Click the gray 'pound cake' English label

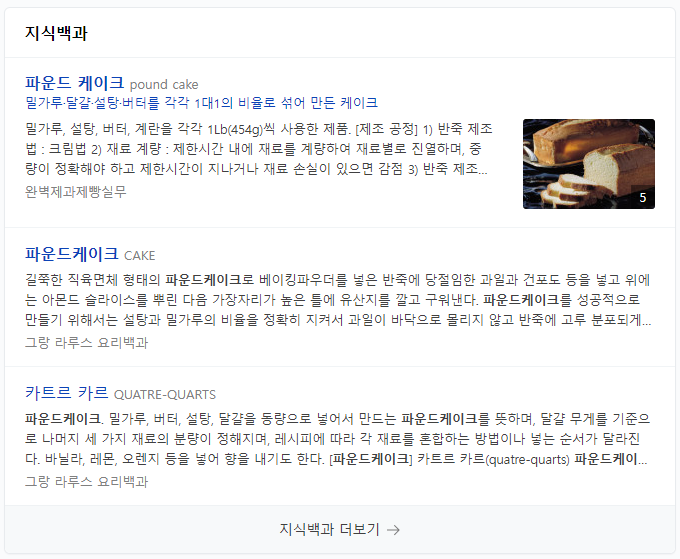tap(164, 84)
